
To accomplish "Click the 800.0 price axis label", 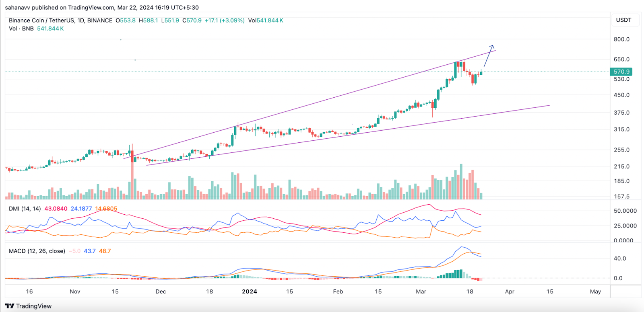I will [621, 39].
